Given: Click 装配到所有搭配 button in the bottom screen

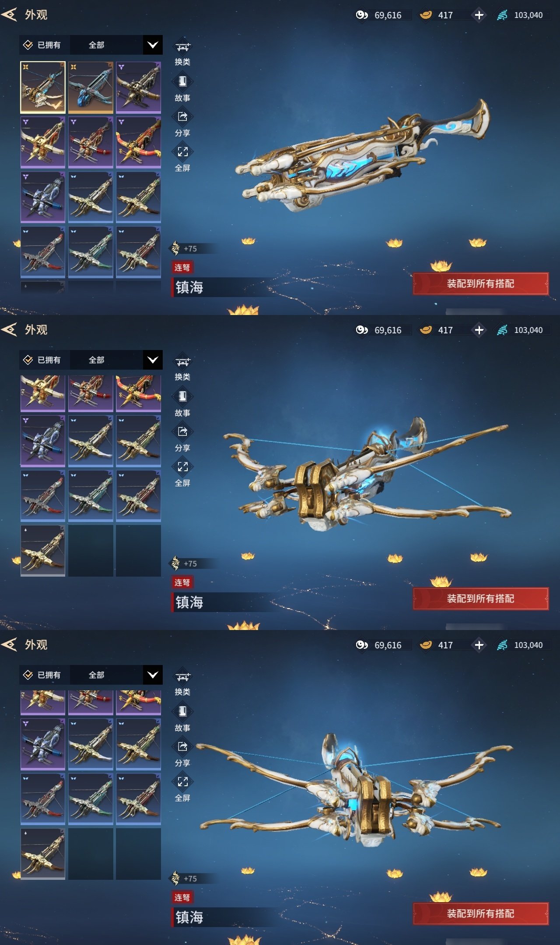Looking at the screenshot, I should coord(480,913).
